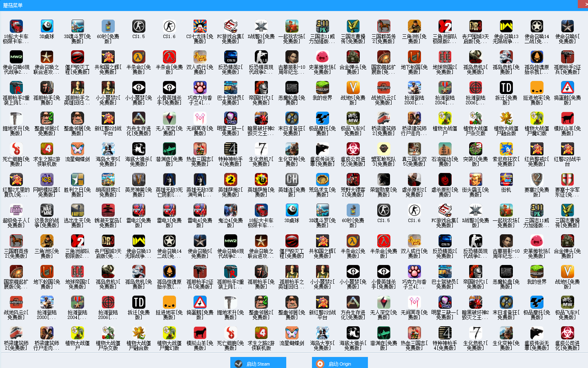Open 虐杀原形 (not 虐杀原形2) game icon

coord(445,180)
